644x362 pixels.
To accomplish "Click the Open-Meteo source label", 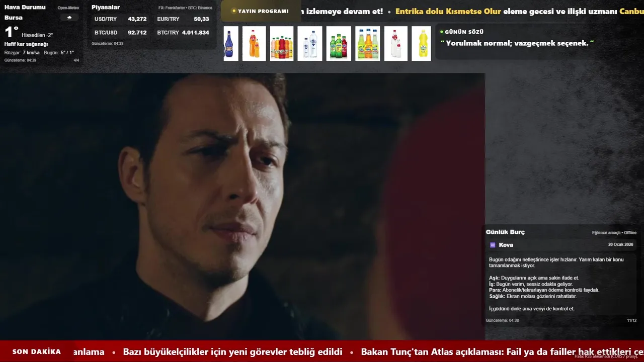I will click(68, 8).
